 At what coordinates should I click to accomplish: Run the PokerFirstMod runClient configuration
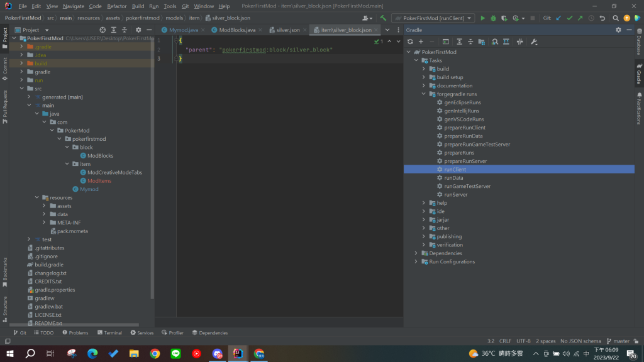point(482,18)
